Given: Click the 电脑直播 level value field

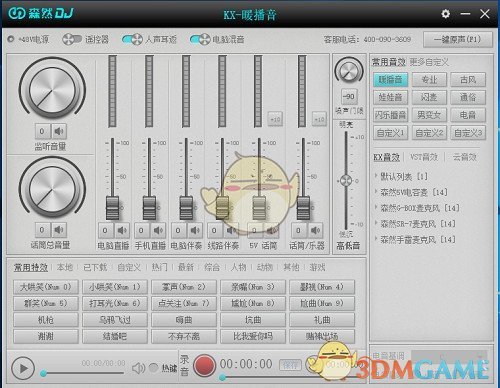Looking at the screenshot, I should 105,230.
